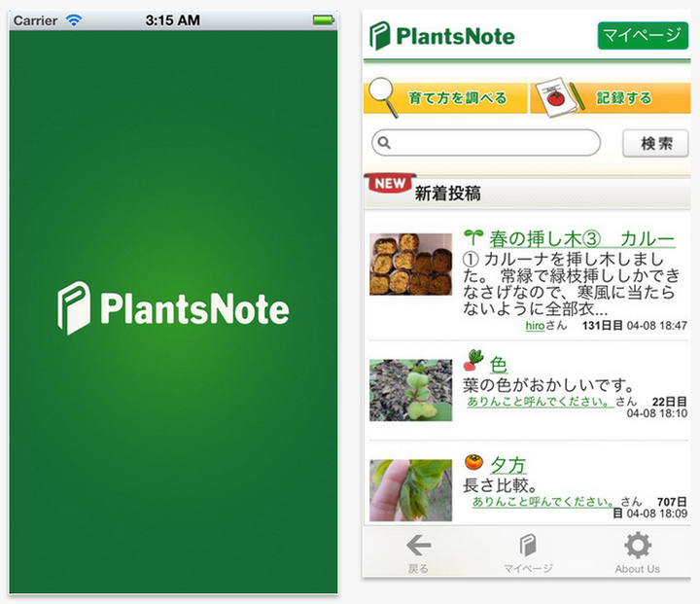The image size is (700, 604).
Task: Open the hand holding leaf post thumbnail
Action: point(410,490)
